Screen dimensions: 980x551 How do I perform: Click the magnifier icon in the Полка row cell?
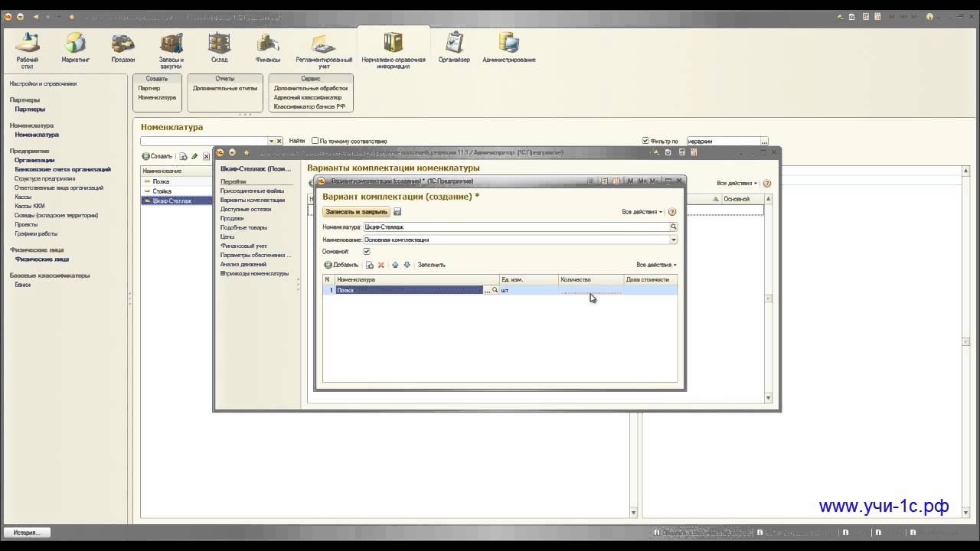495,290
